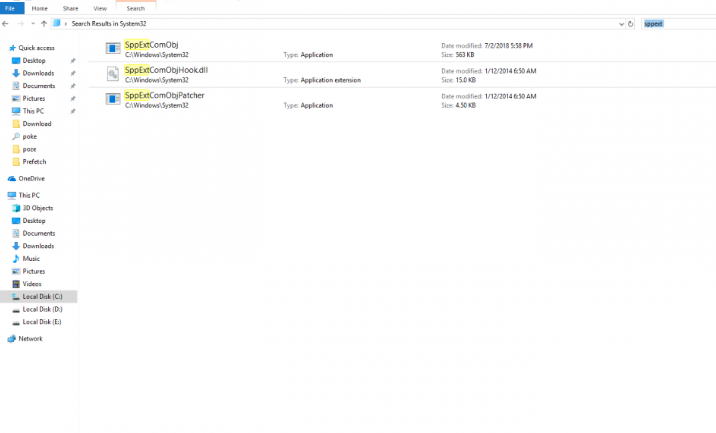
Task: Open Quick access in navigation pane
Action: tap(37, 48)
